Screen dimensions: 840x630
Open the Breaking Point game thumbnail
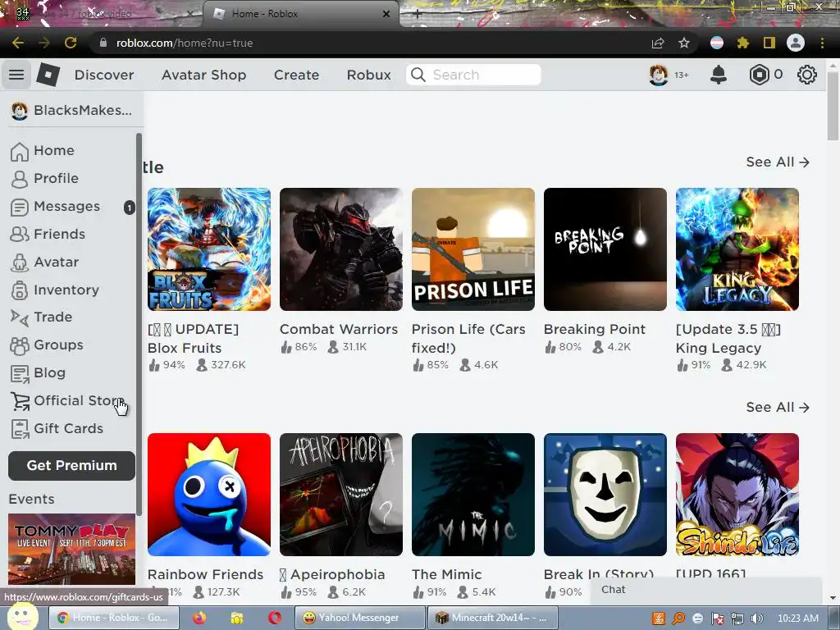pos(605,249)
